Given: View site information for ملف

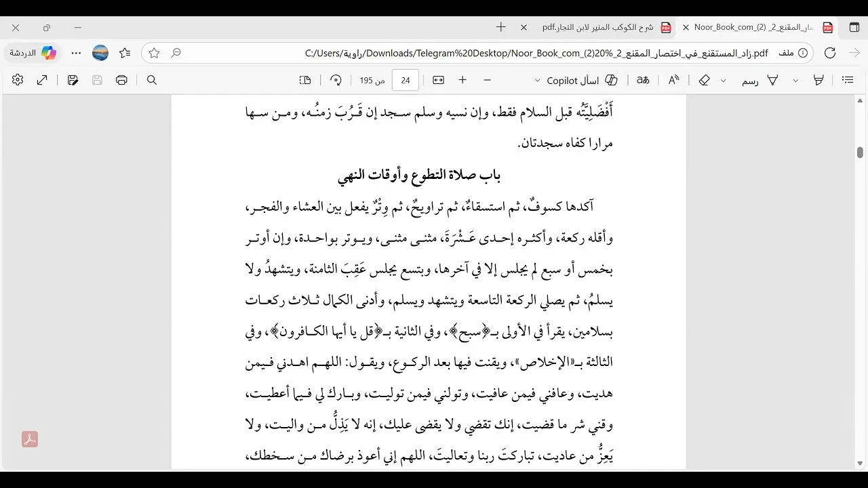Looking at the screenshot, I should click(x=794, y=53).
